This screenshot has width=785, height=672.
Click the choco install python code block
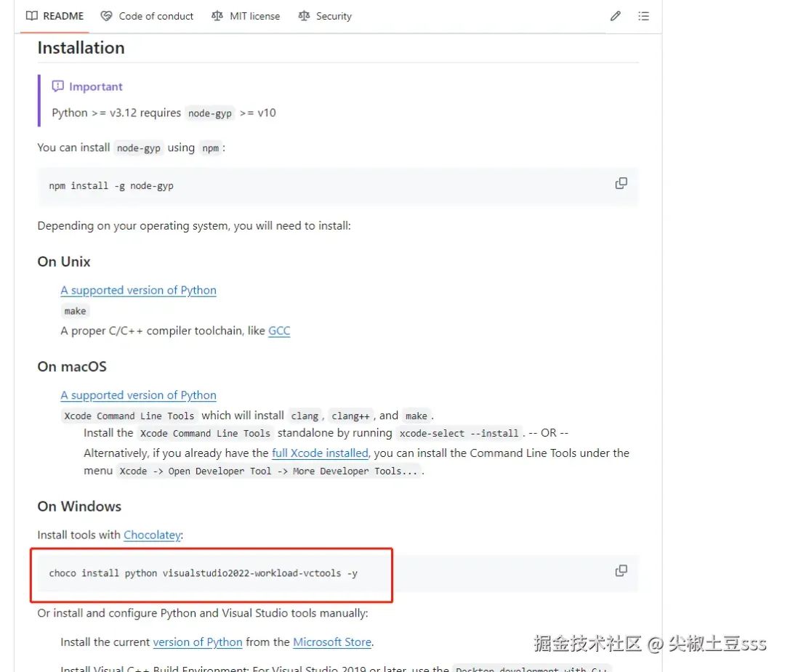coord(338,573)
